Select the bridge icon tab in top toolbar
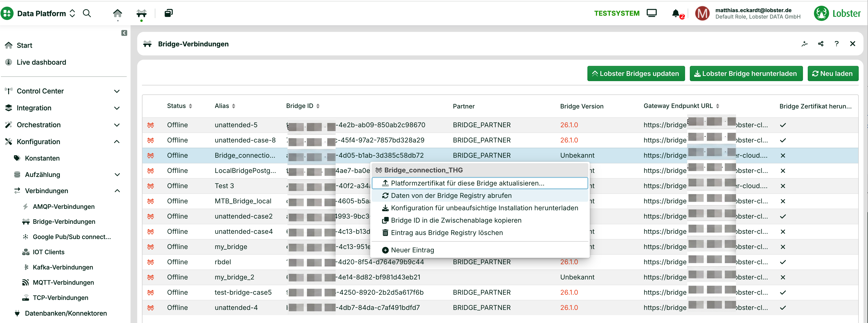The image size is (868, 323). [x=141, y=14]
